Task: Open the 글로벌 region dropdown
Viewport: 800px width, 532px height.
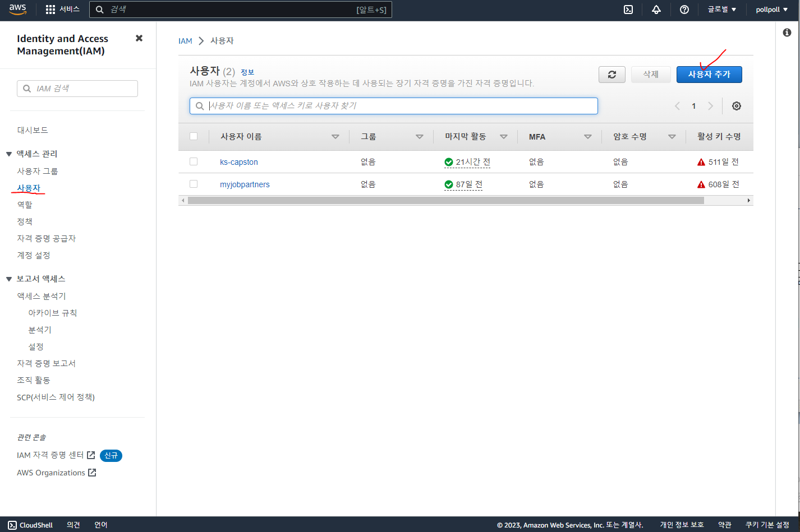Action: pos(722,10)
